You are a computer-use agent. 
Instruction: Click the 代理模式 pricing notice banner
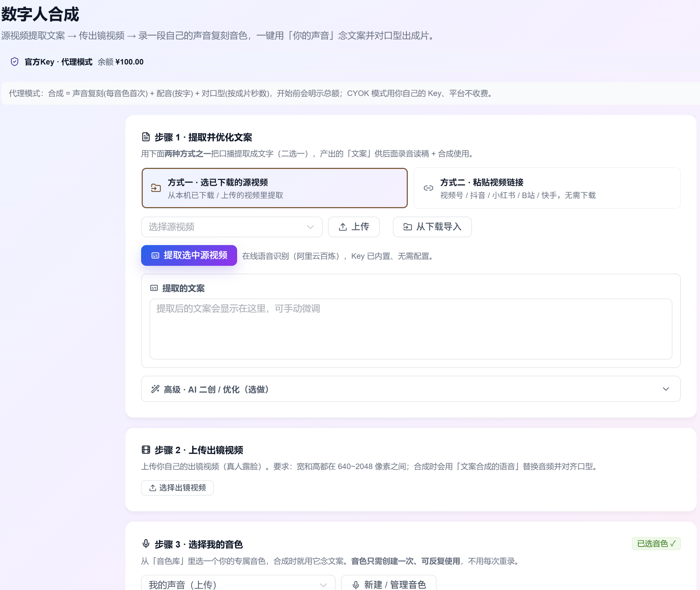(350, 93)
